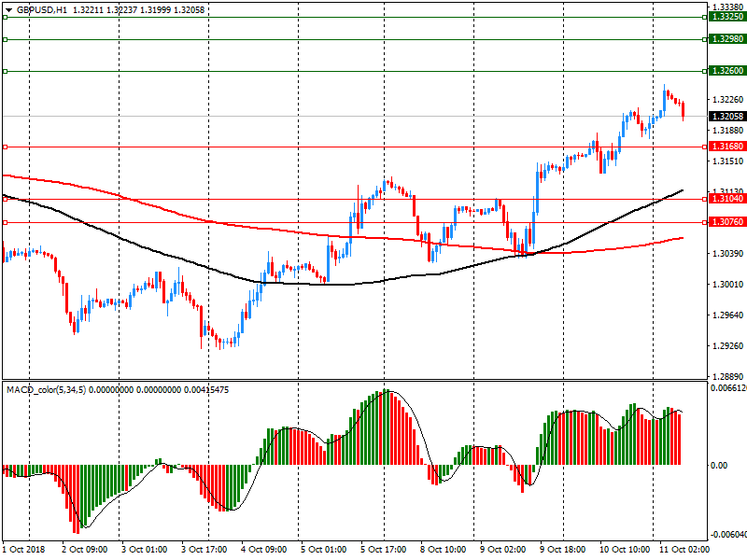Select the red 1.30760 price level tag
747x560 pixels.
click(726, 222)
